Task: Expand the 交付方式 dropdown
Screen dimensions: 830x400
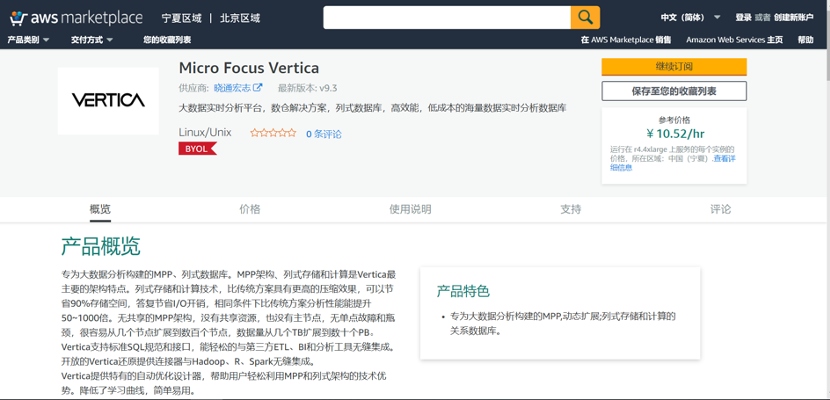Action: pos(92,40)
